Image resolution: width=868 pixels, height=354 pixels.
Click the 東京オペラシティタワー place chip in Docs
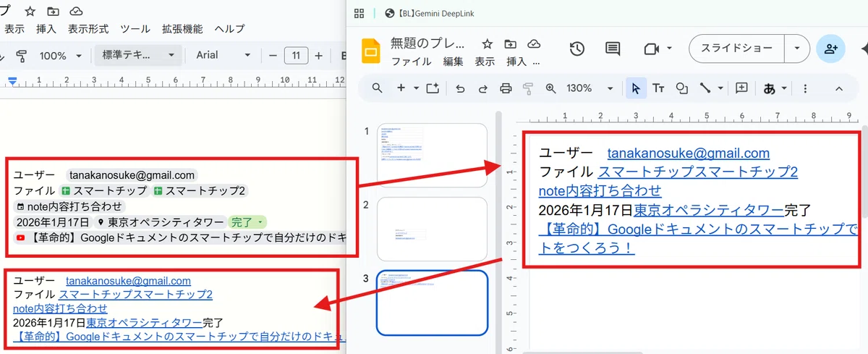[160, 222]
